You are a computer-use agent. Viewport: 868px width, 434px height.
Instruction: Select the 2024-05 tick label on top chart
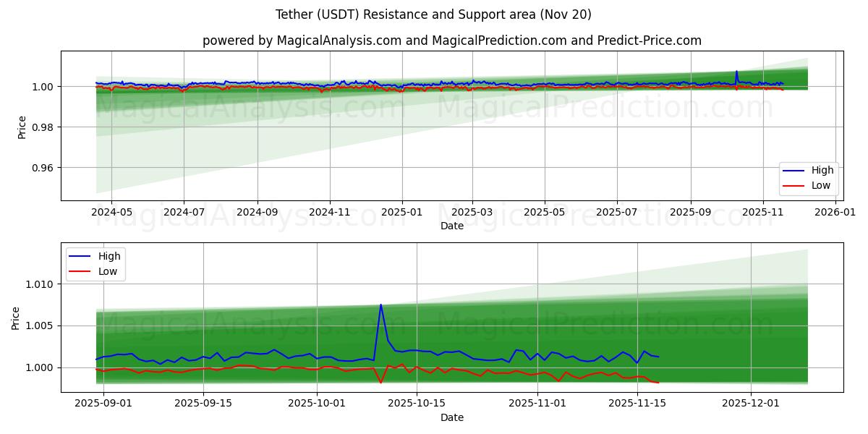(111, 213)
